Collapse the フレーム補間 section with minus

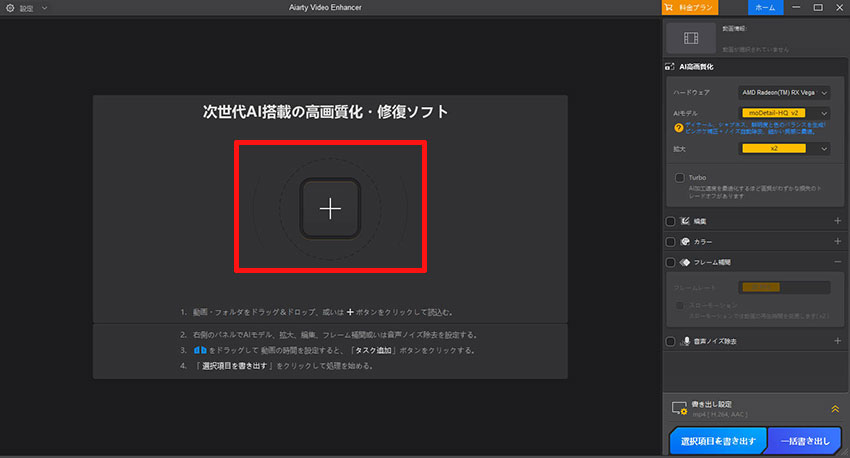click(838, 262)
